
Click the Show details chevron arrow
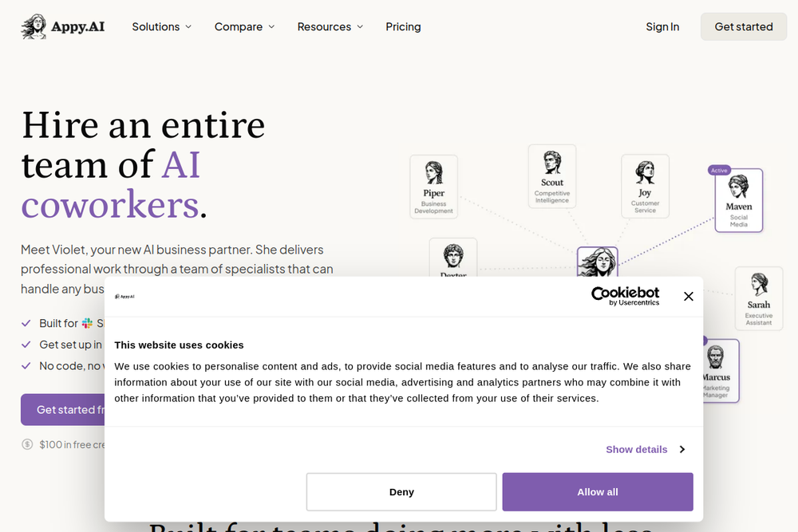click(x=682, y=450)
